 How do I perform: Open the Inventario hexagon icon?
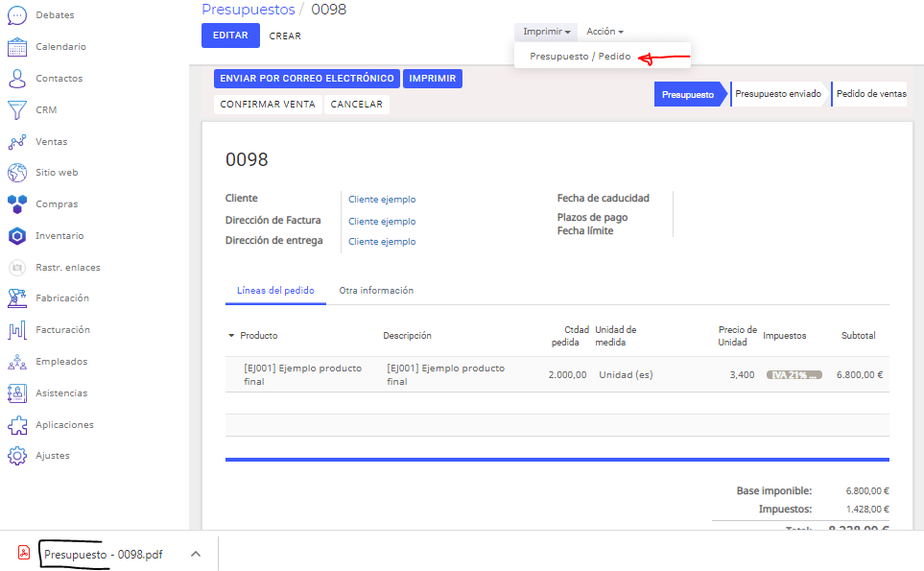pos(17,236)
